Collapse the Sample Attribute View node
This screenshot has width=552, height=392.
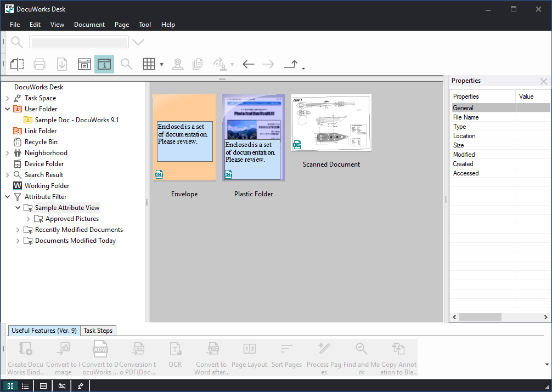point(18,208)
